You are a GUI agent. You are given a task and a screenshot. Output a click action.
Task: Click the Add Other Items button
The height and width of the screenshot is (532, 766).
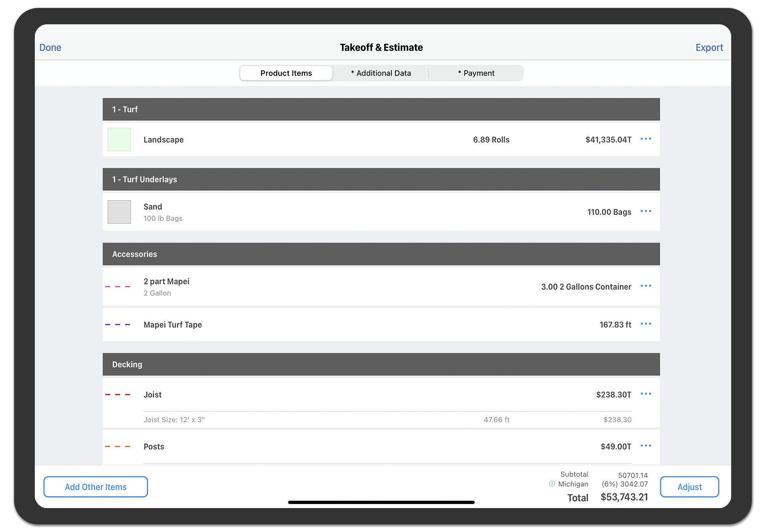(95, 487)
